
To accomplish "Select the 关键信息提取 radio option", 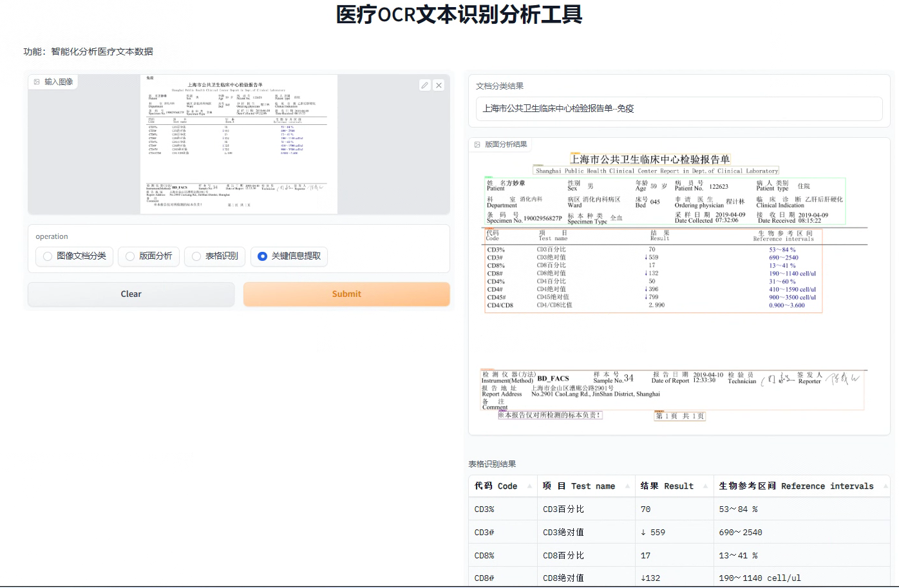I will (289, 256).
